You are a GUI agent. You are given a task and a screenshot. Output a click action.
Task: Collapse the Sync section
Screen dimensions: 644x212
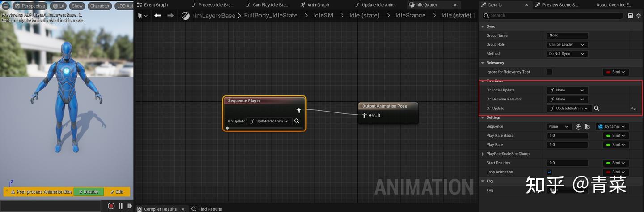[x=483, y=26]
